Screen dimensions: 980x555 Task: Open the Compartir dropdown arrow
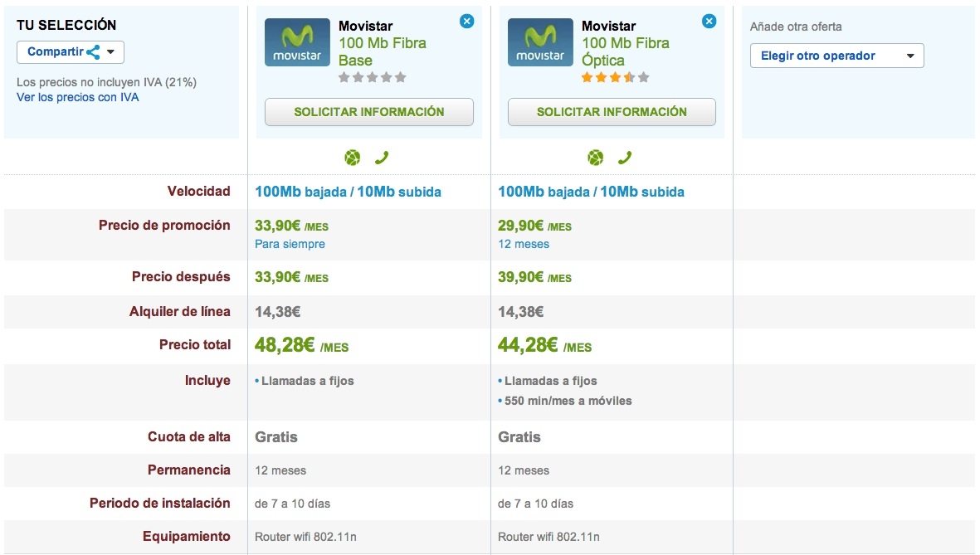tap(110, 52)
